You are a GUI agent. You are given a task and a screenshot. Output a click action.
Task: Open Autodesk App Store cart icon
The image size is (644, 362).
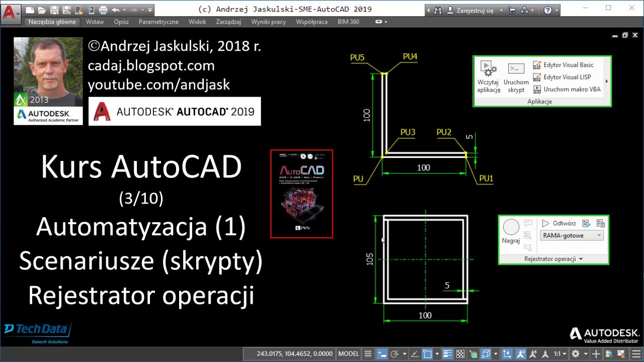pos(512,10)
